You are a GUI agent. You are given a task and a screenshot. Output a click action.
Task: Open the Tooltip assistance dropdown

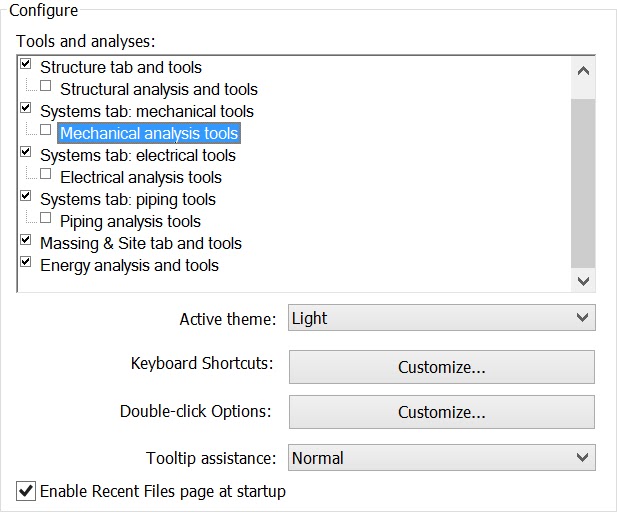pyautogui.click(x=442, y=458)
